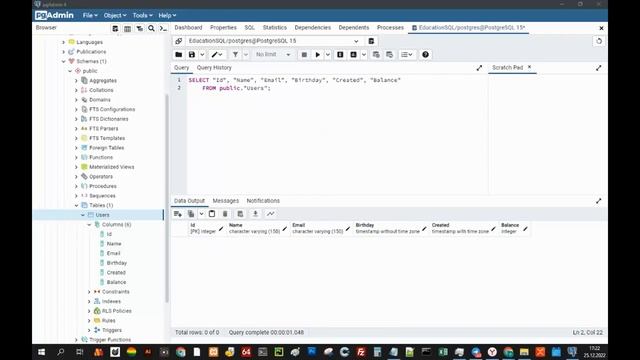Collapse the Tables (1) node
Viewport: 640px width, 360px height.
76,205
